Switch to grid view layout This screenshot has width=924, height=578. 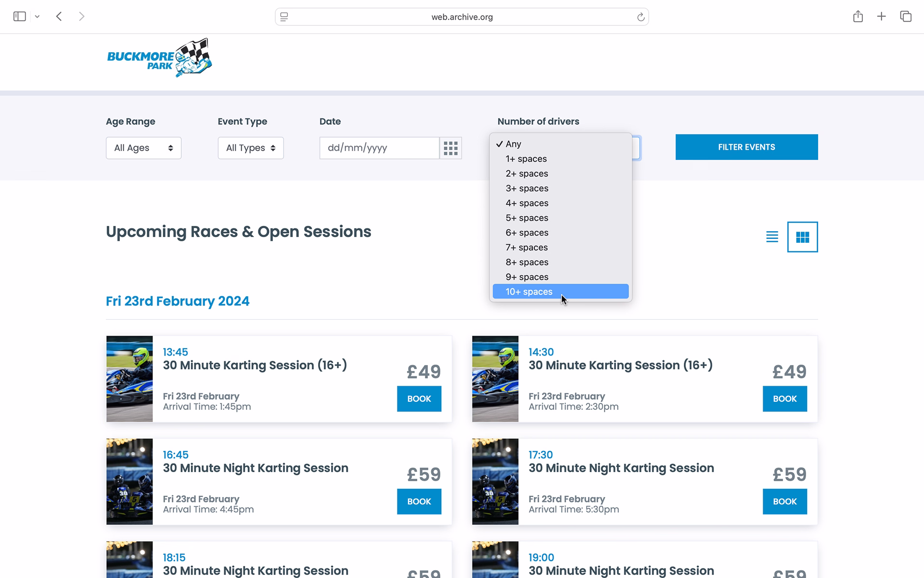(802, 237)
